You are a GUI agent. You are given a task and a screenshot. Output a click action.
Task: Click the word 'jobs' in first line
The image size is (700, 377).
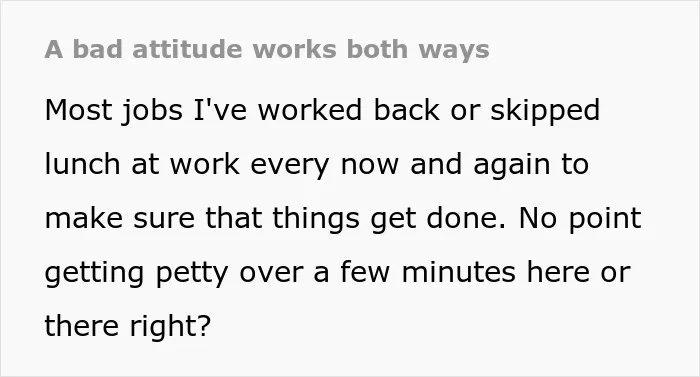152,112
